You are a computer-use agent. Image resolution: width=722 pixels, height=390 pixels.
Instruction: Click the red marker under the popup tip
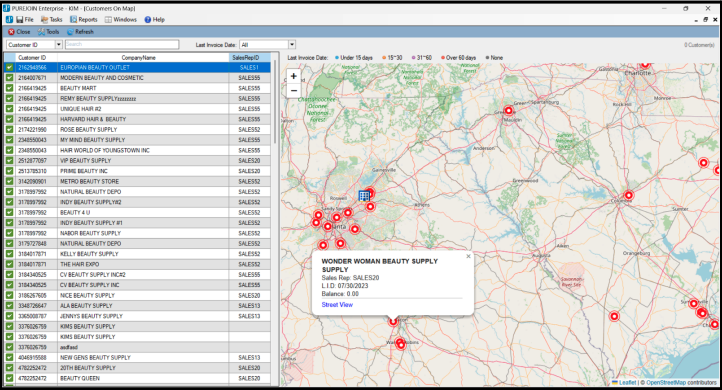pos(393,321)
